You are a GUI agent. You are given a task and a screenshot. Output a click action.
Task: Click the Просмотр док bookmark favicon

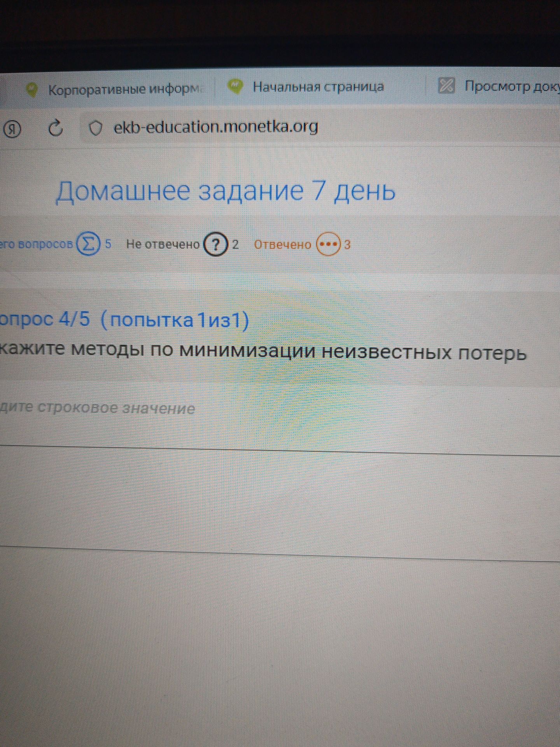point(446,86)
